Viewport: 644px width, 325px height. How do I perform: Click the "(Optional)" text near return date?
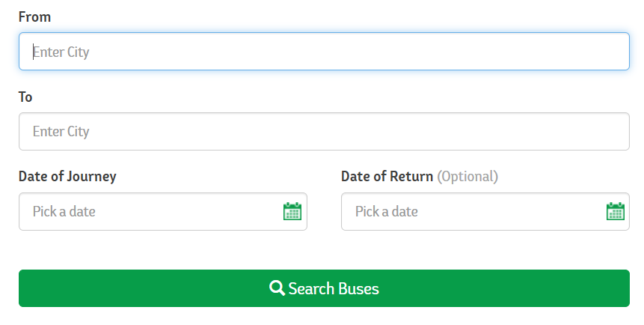467,177
